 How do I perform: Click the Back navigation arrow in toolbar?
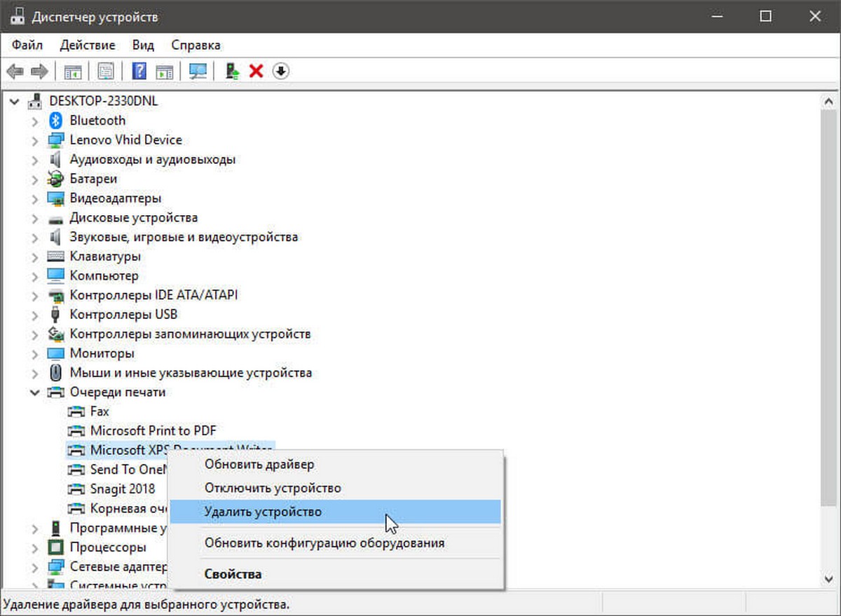point(14,70)
